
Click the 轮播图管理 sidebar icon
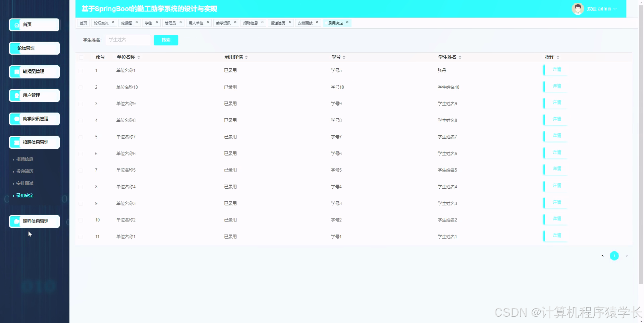point(16,72)
